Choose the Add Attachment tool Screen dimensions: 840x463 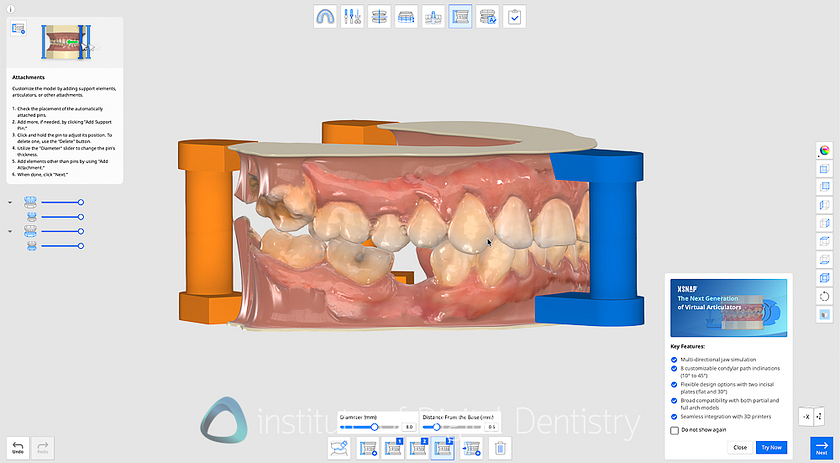click(x=471, y=448)
